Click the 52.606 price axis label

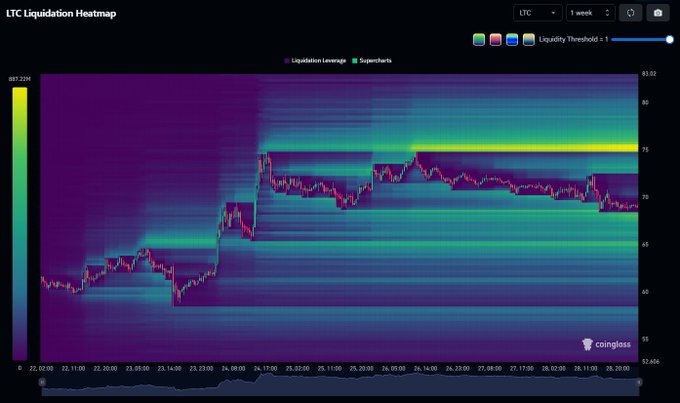tap(651, 361)
